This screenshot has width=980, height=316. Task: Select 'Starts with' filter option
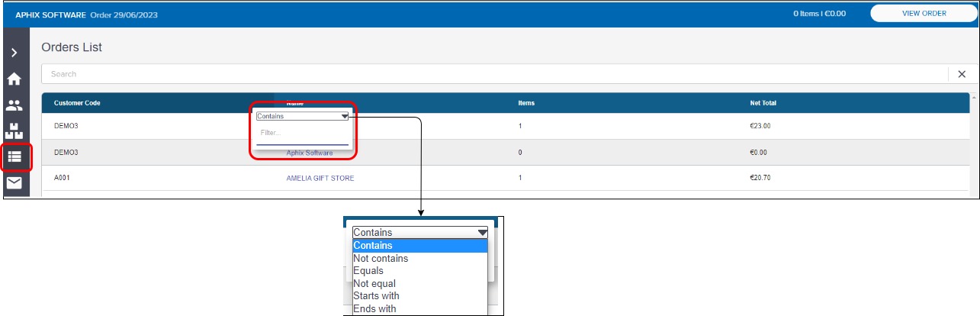(376, 296)
